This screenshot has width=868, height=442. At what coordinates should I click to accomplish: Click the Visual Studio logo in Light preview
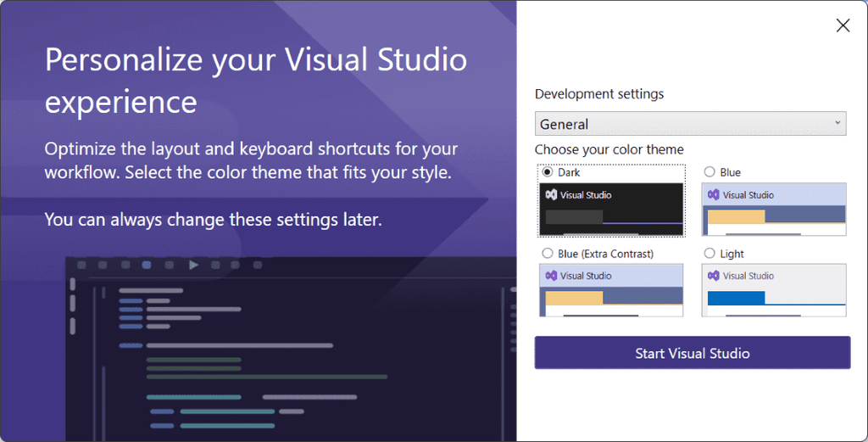714,276
